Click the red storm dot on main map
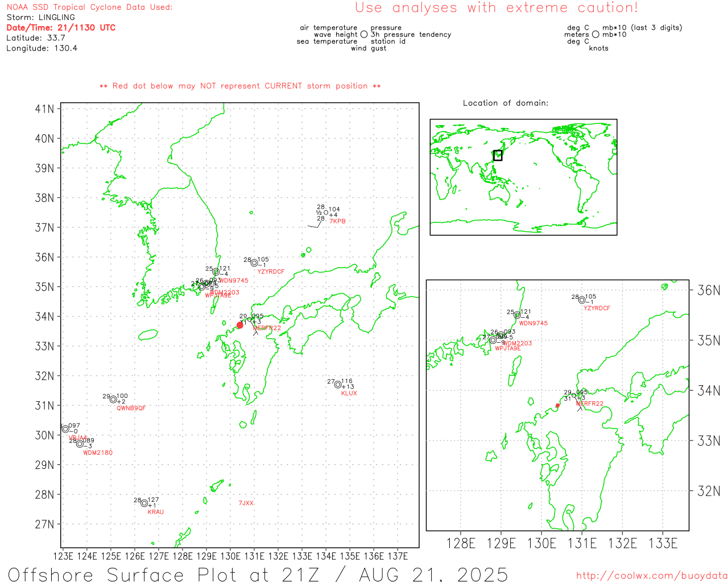The image size is (728, 582). pos(240,325)
